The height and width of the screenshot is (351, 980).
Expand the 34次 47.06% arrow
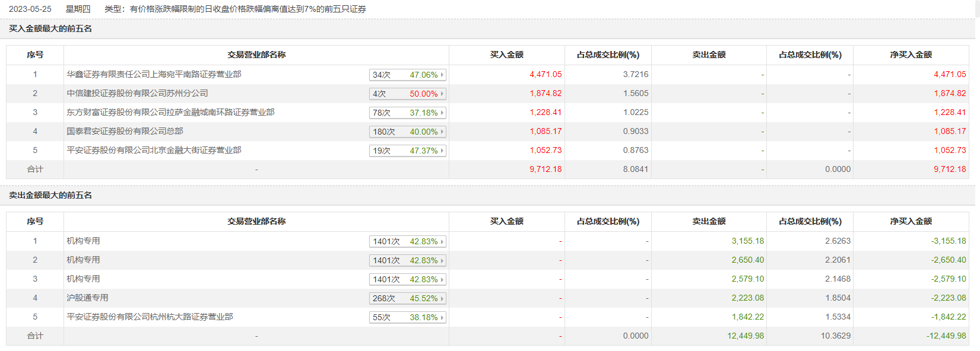[x=442, y=75]
